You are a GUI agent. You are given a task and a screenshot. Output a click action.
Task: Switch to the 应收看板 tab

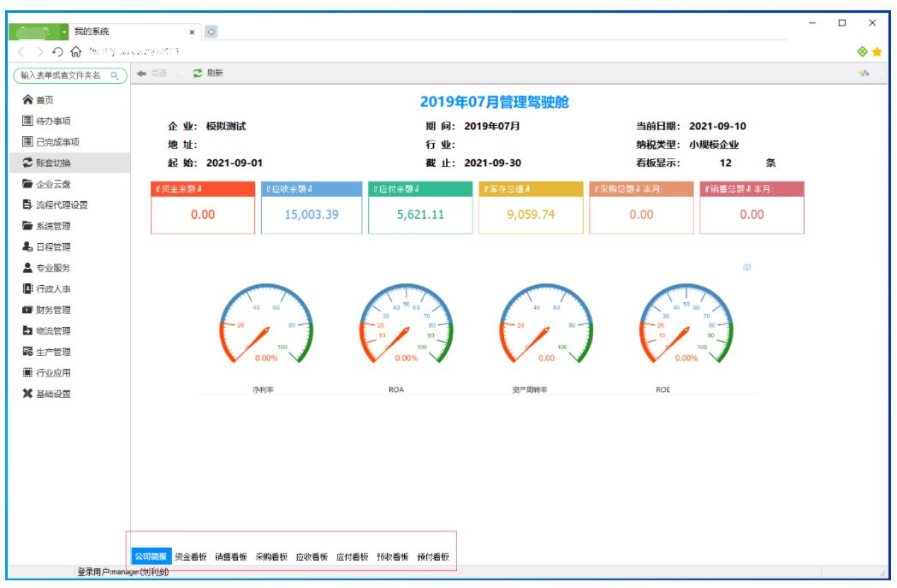click(x=312, y=556)
